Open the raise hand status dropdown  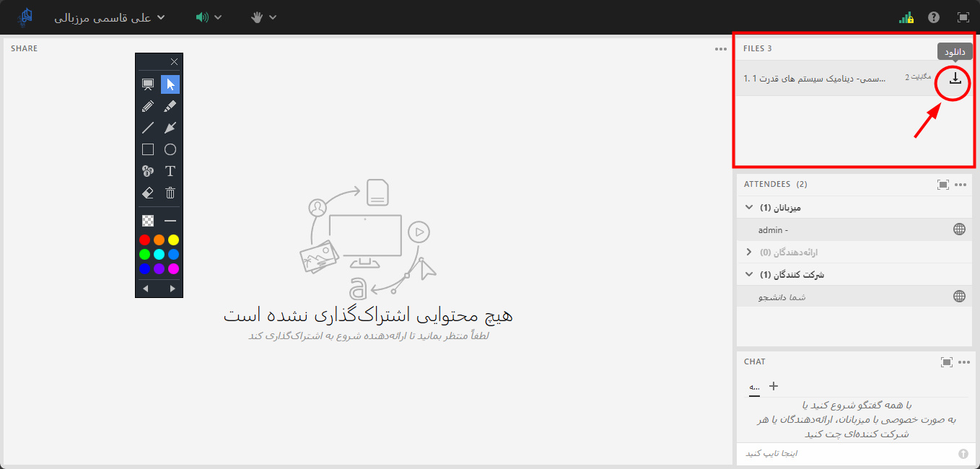click(263, 17)
